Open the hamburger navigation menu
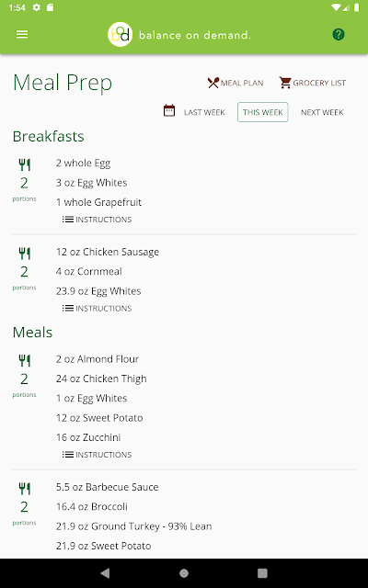Viewport: 368px width, 588px height. tap(22, 35)
